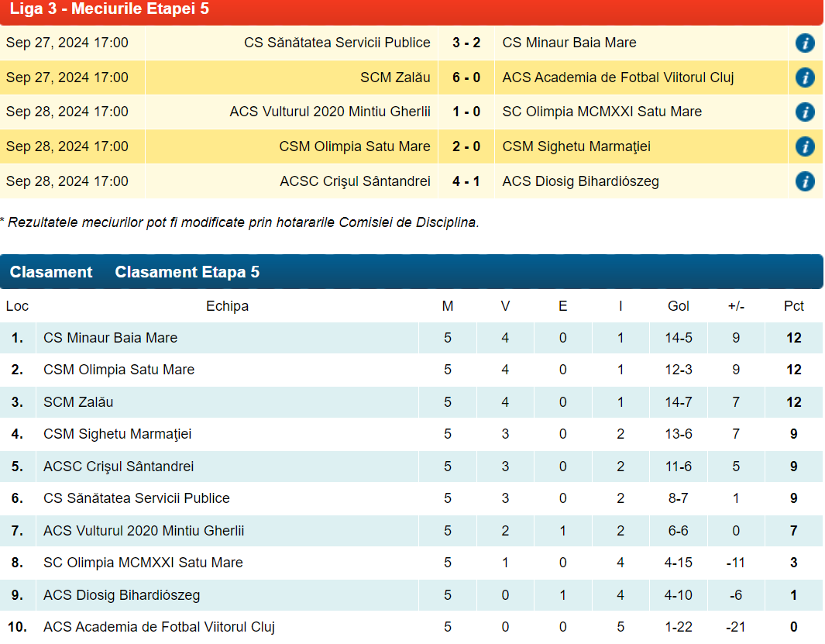Open info icon for Vulturul Mintiu Gherlii match
This screenshot has width=825, height=644.
[x=805, y=112]
